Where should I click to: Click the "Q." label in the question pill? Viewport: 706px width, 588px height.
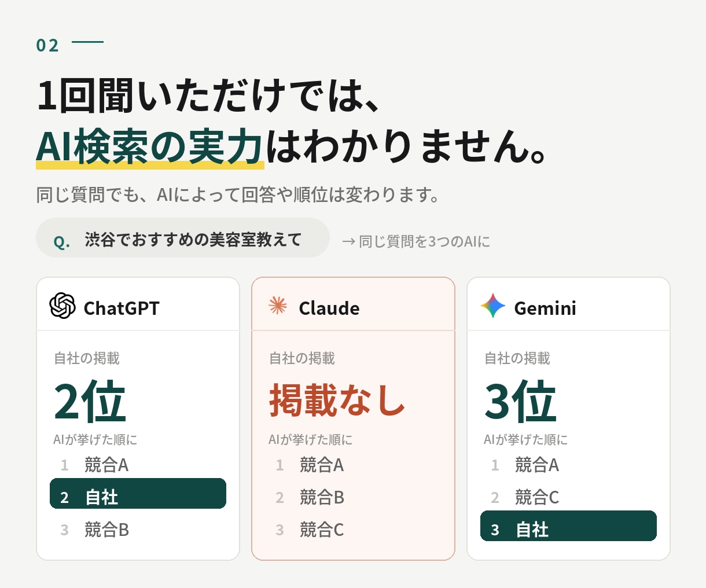(x=62, y=241)
